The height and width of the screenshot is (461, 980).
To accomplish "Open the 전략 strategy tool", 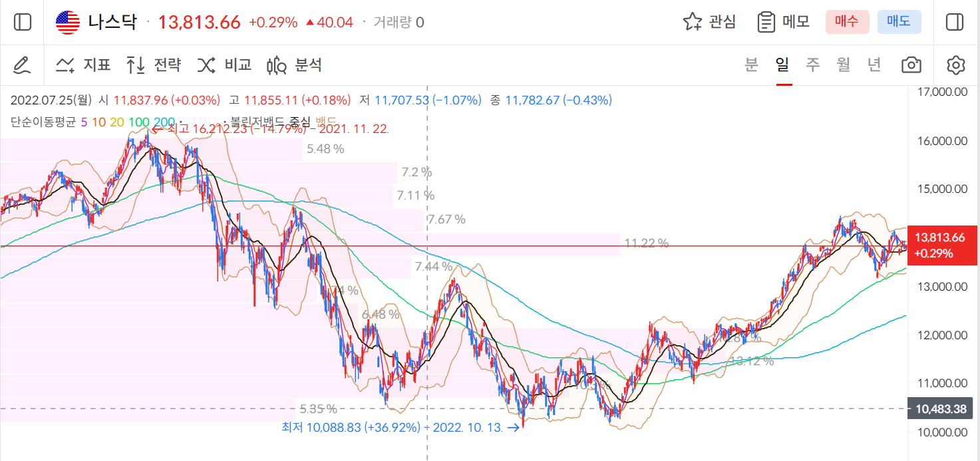I will coord(154,65).
